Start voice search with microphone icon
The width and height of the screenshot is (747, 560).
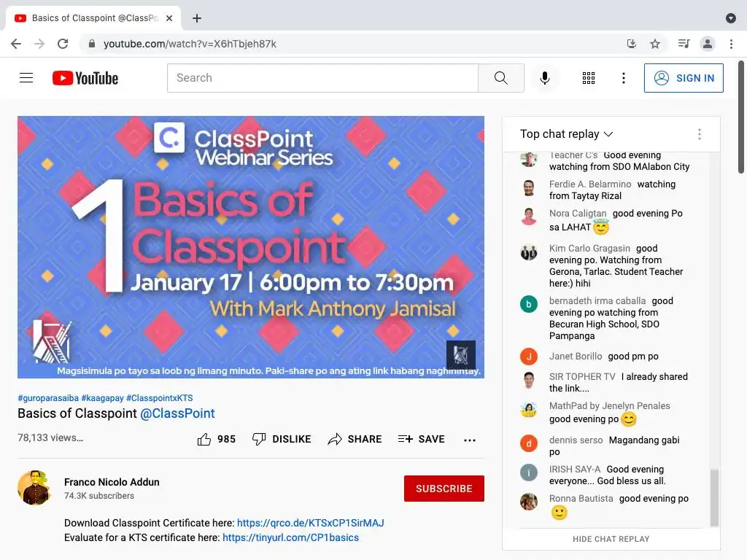click(x=544, y=77)
